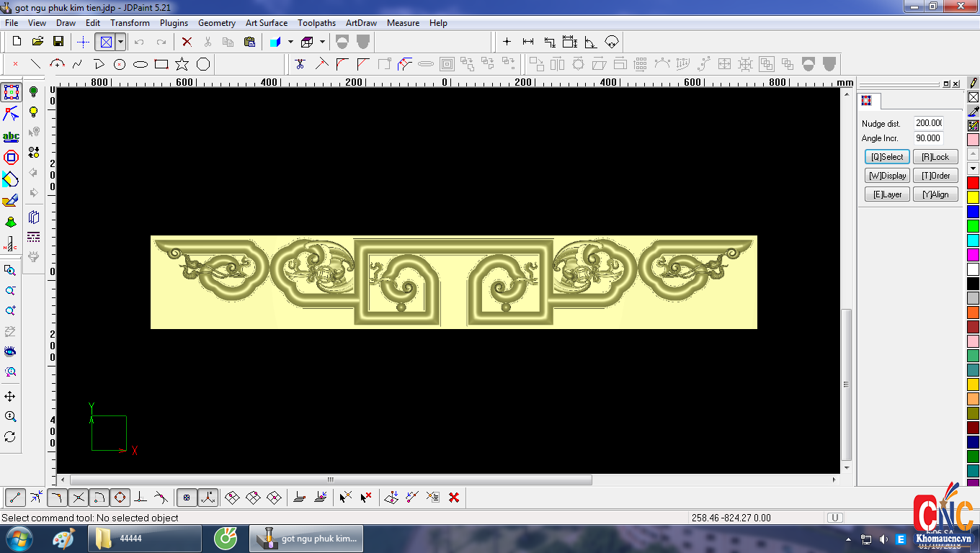Select the Star shape drawing tool
980x553 pixels.
(x=182, y=64)
